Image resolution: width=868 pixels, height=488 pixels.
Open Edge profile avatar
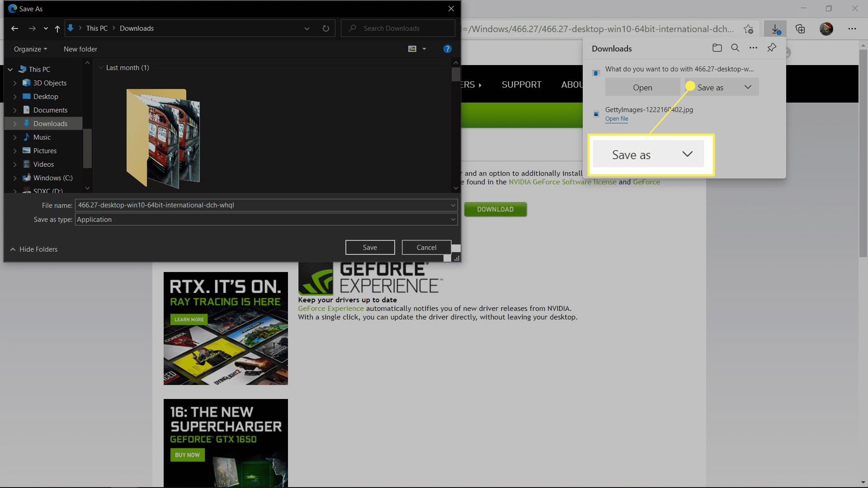click(826, 29)
